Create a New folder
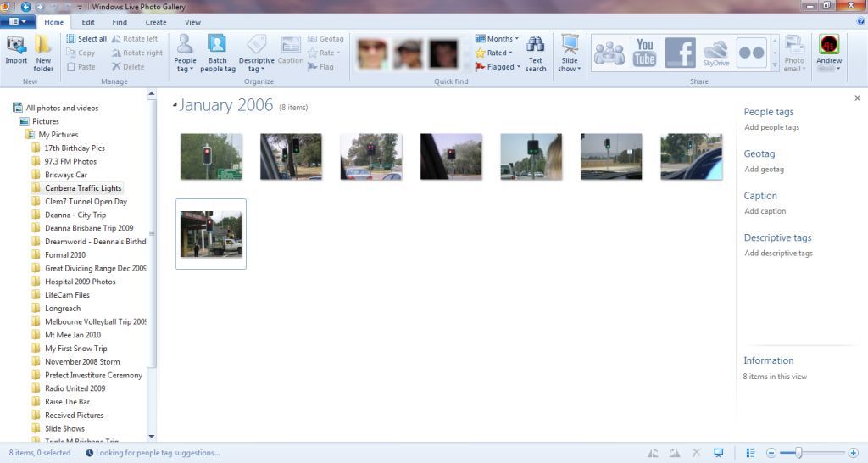This screenshot has width=868, height=463. click(43, 53)
